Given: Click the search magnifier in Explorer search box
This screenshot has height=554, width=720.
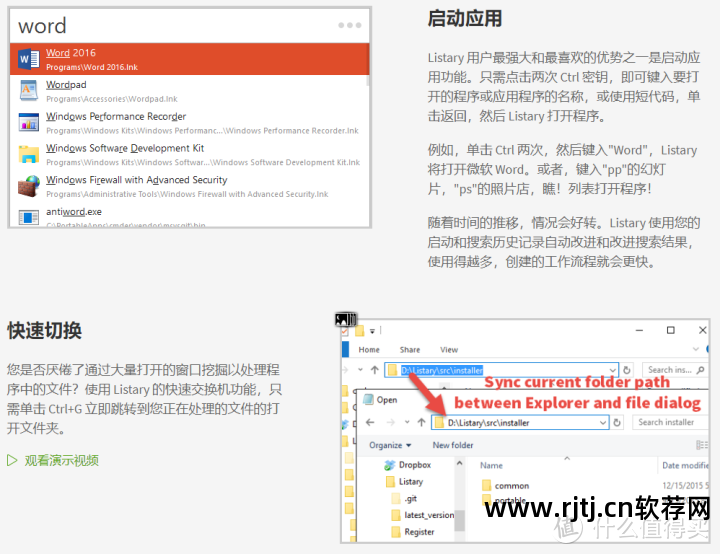Looking at the screenshot, I should (700, 370).
